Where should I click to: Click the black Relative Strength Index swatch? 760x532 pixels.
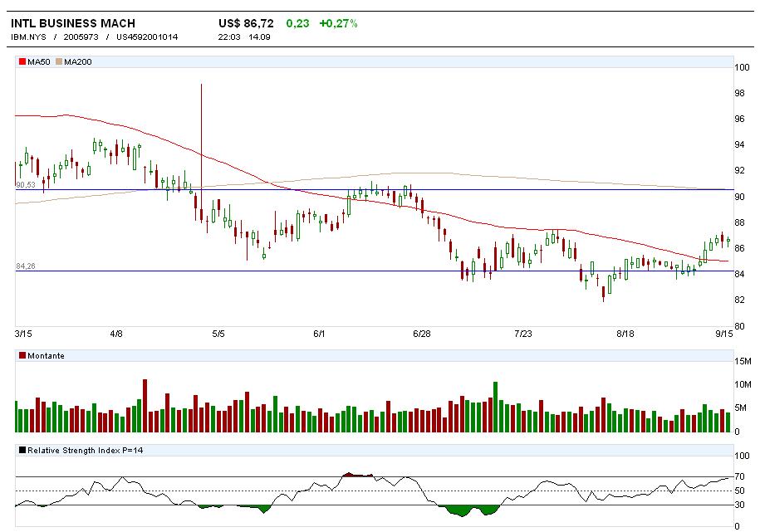pos(22,450)
